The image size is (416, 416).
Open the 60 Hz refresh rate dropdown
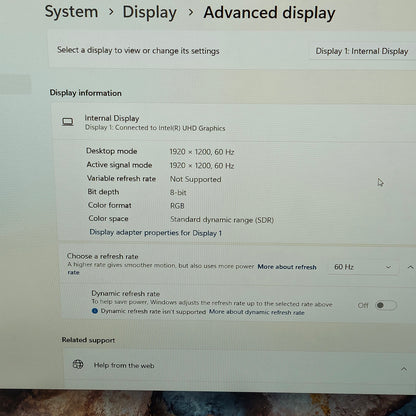pos(363,267)
